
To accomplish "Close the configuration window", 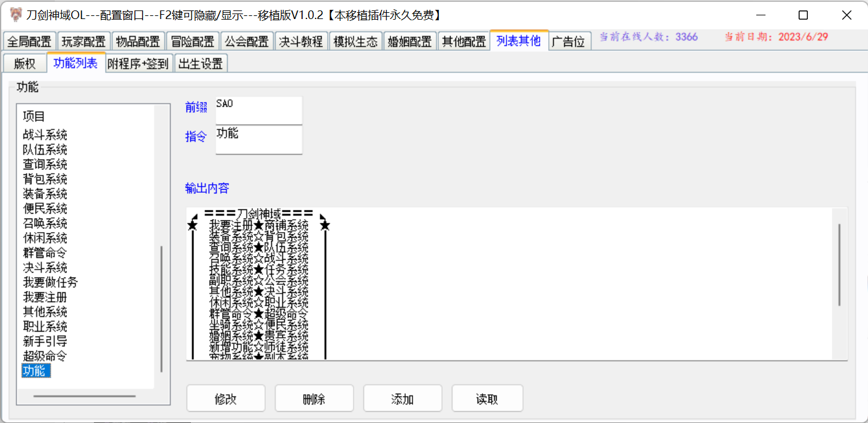I will coord(846,15).
